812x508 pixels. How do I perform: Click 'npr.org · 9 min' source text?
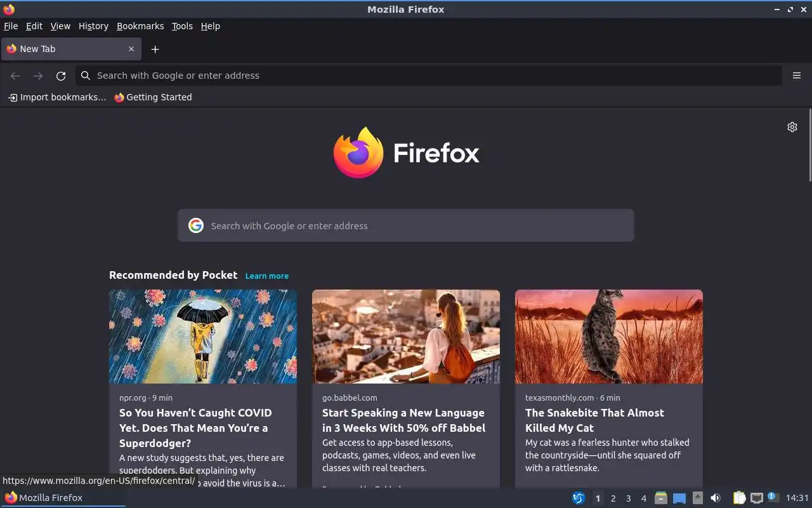146,398
